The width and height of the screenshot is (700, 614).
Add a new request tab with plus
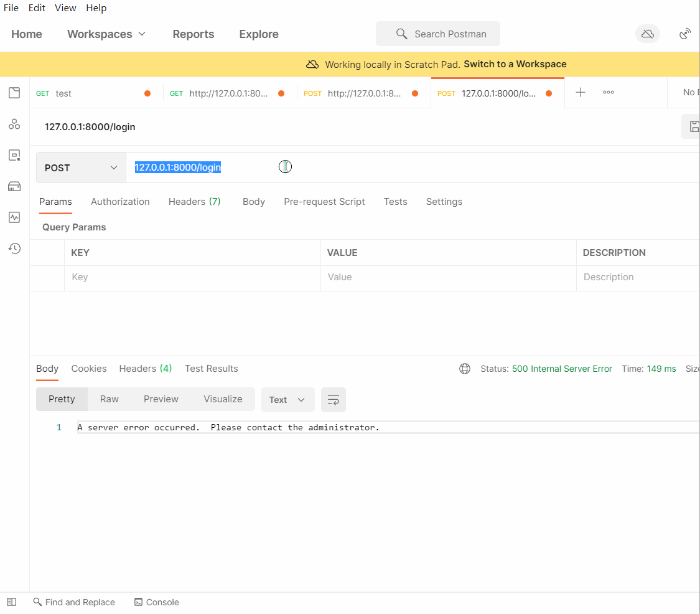[580, 93]
